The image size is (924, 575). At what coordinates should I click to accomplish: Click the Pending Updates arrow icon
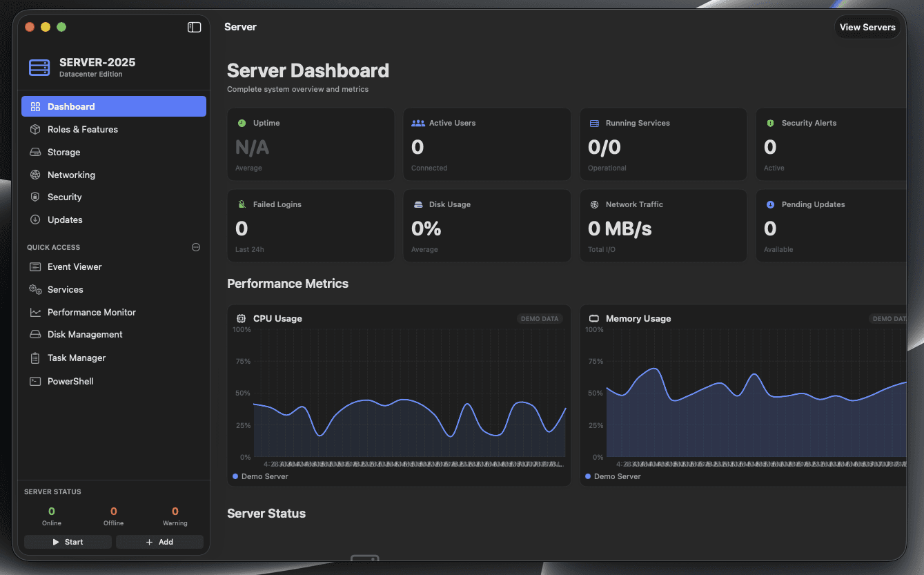tap(770, 204)
